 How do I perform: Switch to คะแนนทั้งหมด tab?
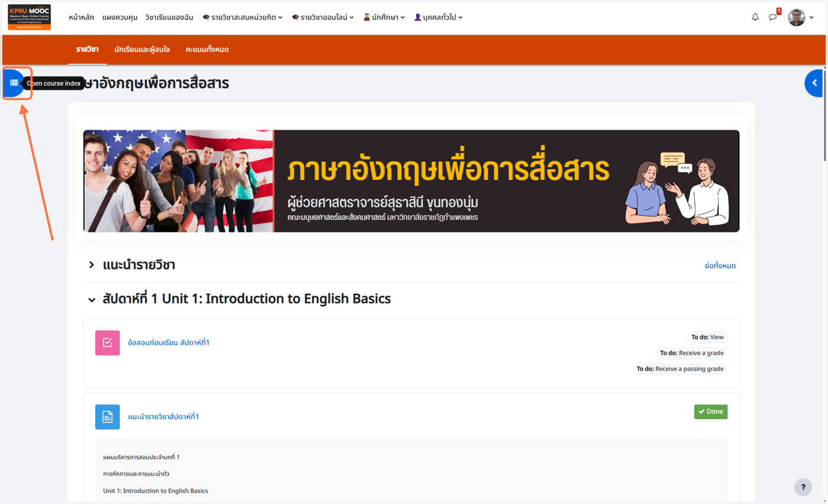click(207, 50)
